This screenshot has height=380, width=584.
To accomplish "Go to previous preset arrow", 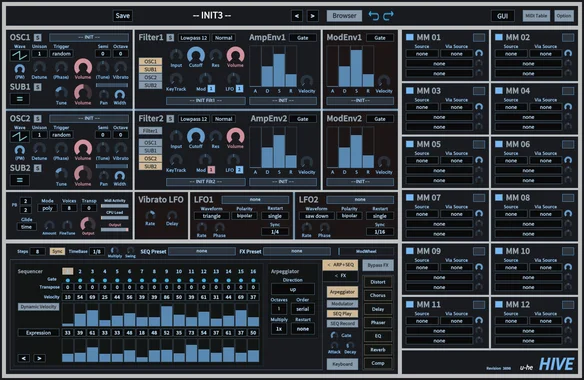I will [x=297, y=16].
